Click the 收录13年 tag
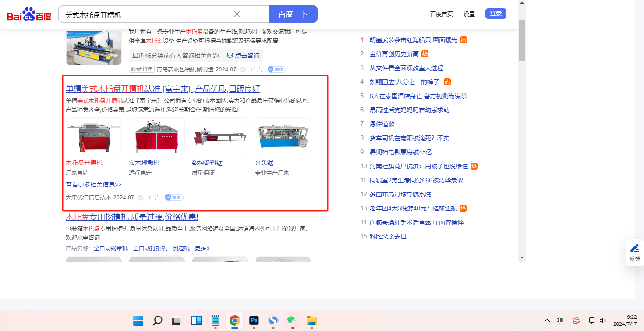 [x=142, y=69]
